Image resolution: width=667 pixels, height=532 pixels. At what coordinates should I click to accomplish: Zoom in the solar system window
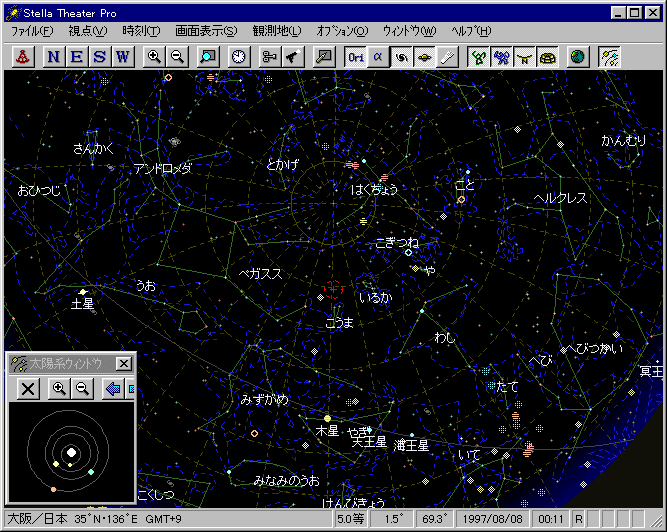[59, 389]
